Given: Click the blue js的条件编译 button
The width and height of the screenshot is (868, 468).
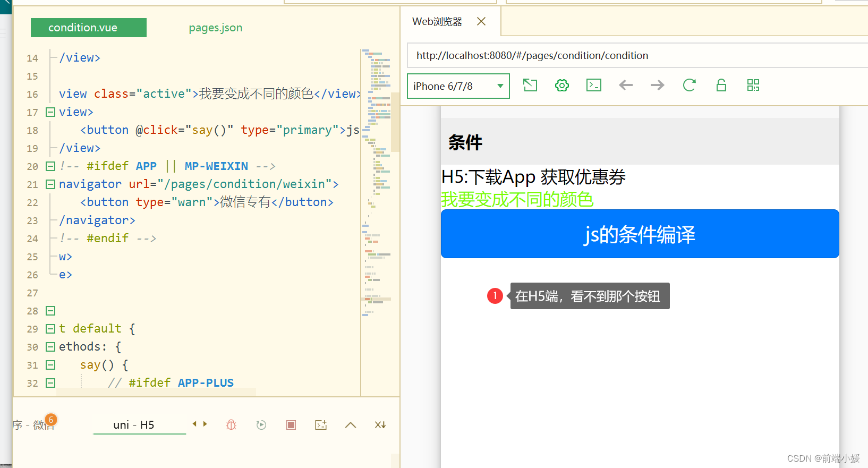Looking at the screenshot, I should pos(640,234).
